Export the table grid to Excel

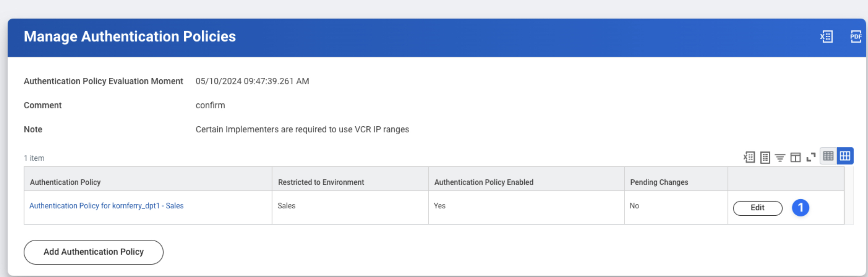coord(749,157)
